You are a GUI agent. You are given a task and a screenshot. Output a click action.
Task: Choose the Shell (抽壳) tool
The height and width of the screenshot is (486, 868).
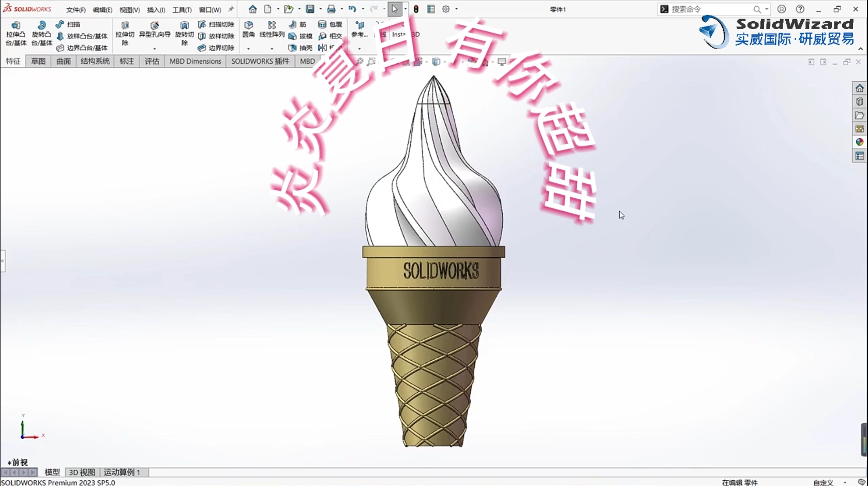click(301, 48)
